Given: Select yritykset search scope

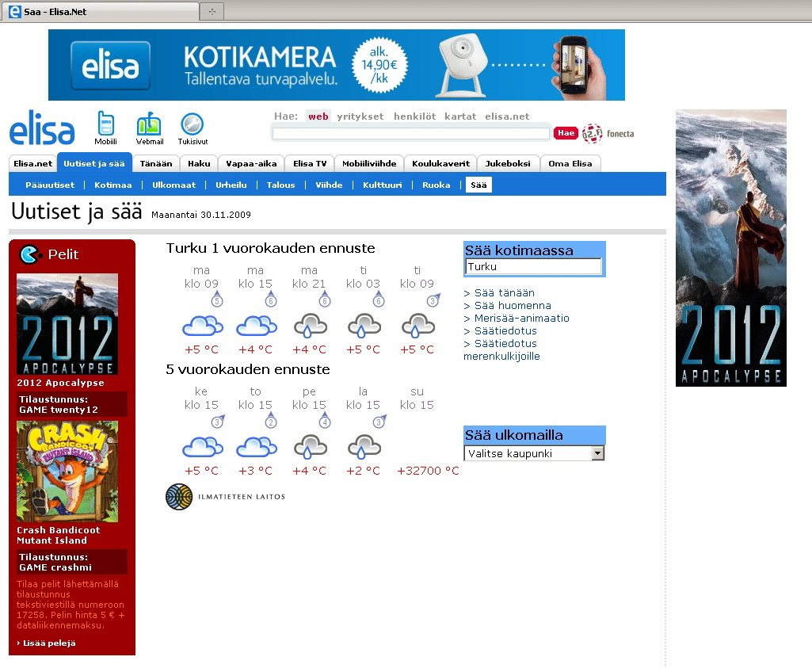Looking at the screenshot, I should click(x=360, y=116).
